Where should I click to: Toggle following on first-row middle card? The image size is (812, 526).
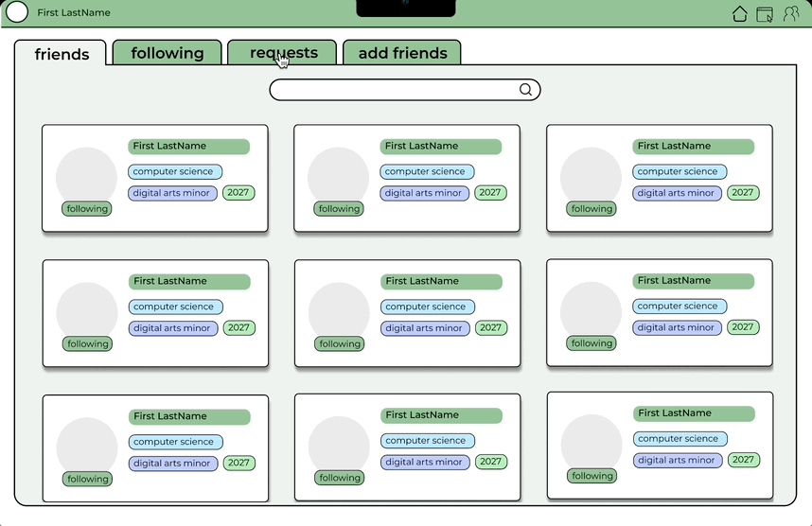(339, 209)
